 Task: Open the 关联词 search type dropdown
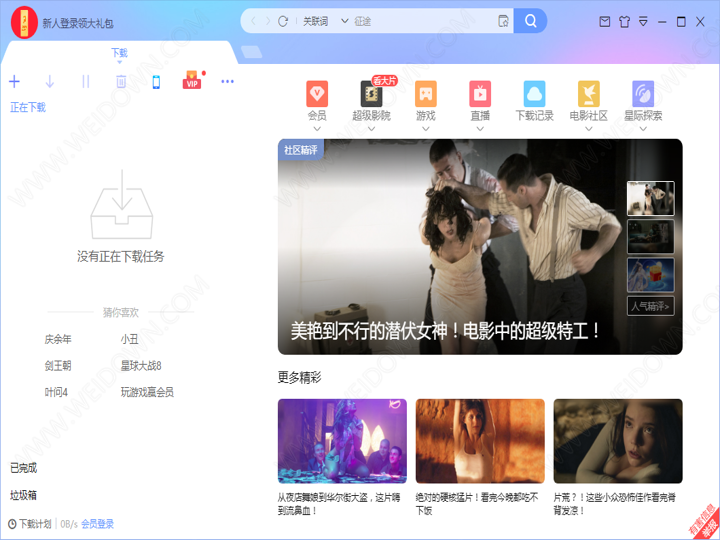pyautogui.click(x=326, y=21)
